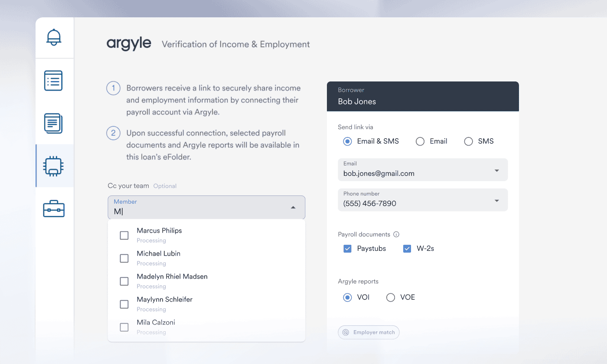Image resolution: width=607 pixels, height=364 pixels.
Task: Click the Maylynn Schleifer name
Action: click(164, 299)
